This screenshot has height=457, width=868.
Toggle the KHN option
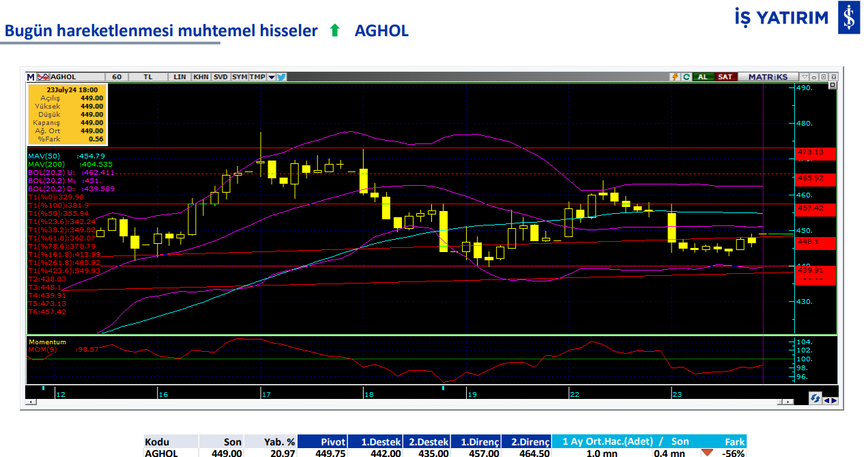[x=201, y=77]
